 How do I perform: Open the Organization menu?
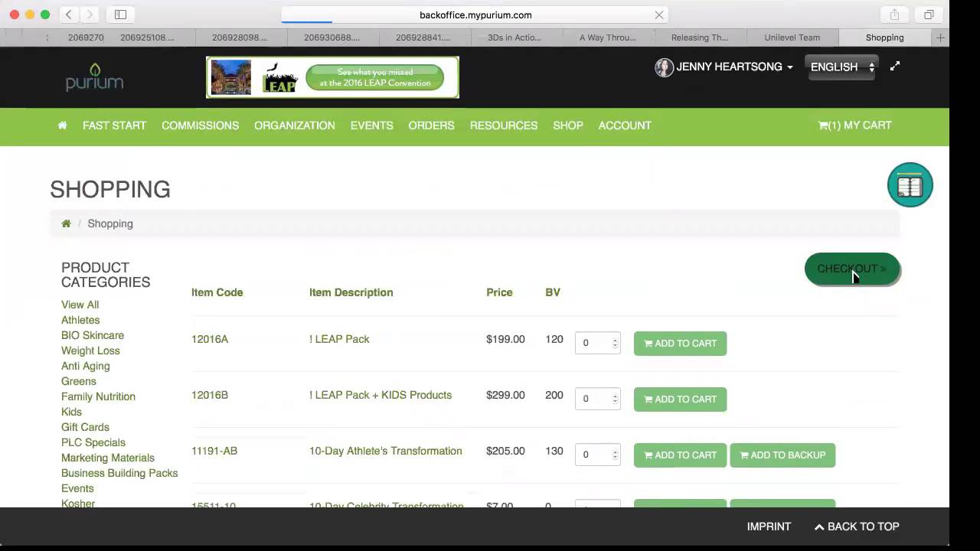pos(295,126)
